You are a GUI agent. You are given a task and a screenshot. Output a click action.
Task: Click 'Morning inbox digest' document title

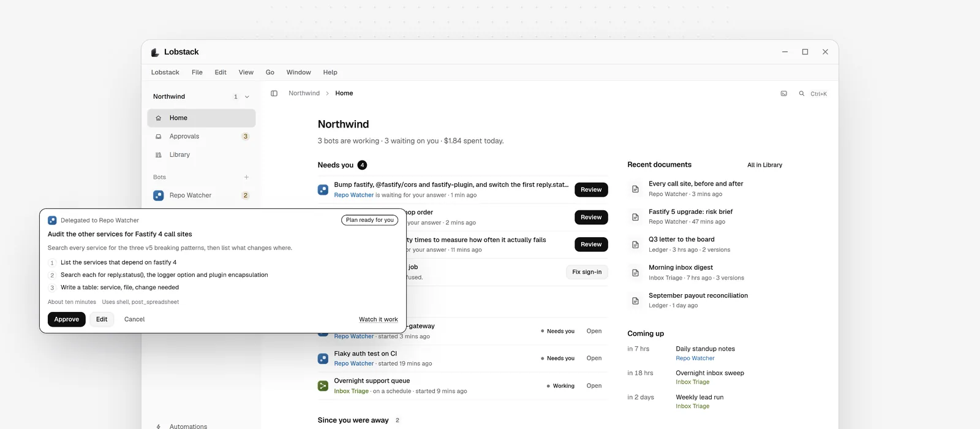681,268
